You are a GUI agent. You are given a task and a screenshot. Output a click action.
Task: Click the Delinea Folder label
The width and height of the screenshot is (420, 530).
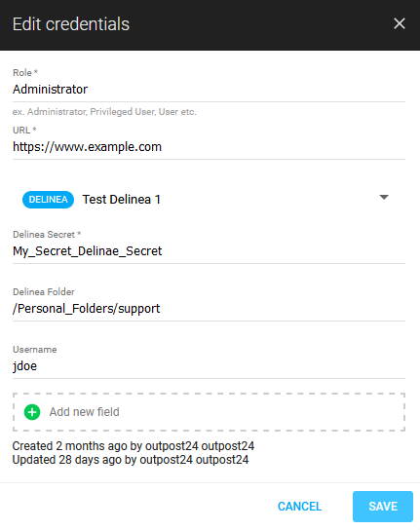point(44,291)
